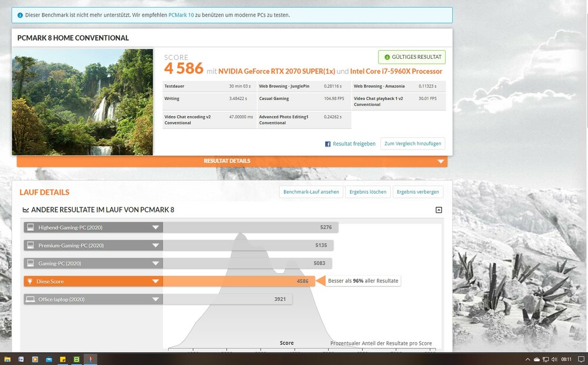
Task: Click the Writing 3.48422 s value
Action: (238, 99)
